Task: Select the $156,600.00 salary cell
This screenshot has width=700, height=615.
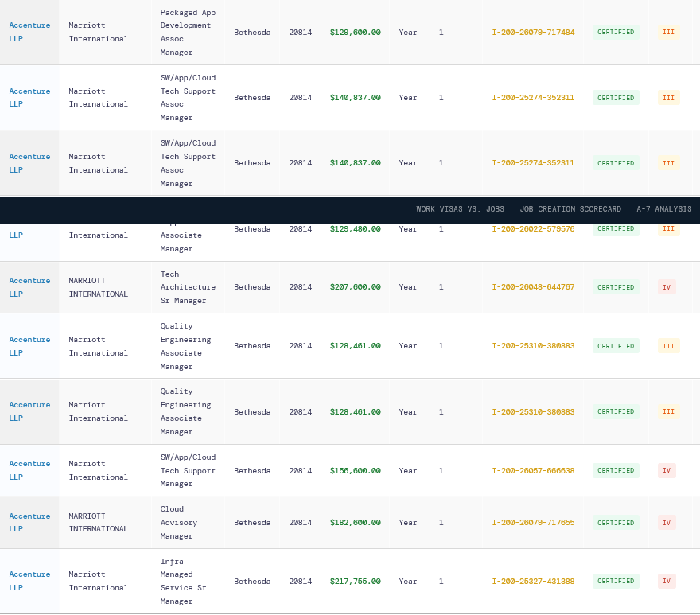Action: pyautogui.click(x=356, y=470)
